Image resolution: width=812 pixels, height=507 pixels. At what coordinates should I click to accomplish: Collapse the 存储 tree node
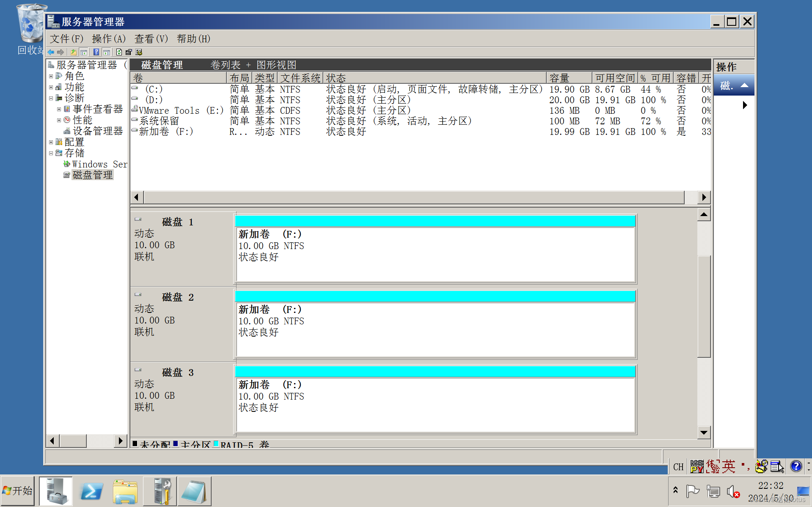coord(51,153)
